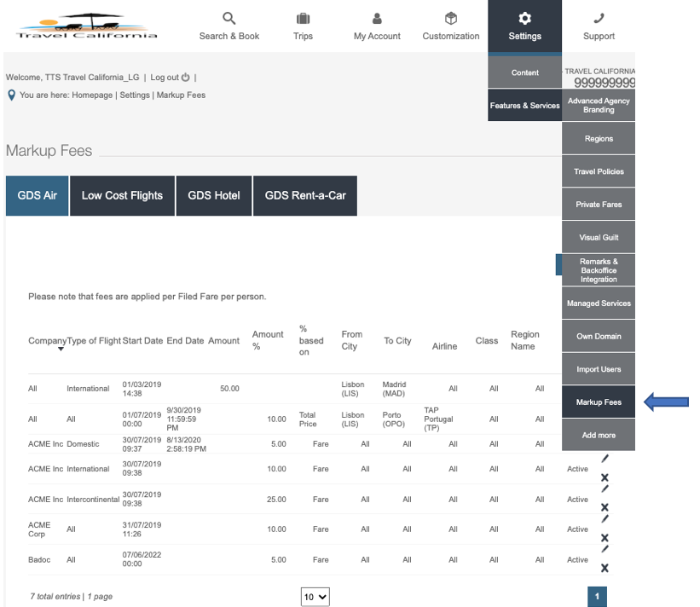Switch to the Low Cost Flights tab
This screenshot has width=700, height=607.
(122, 195)
